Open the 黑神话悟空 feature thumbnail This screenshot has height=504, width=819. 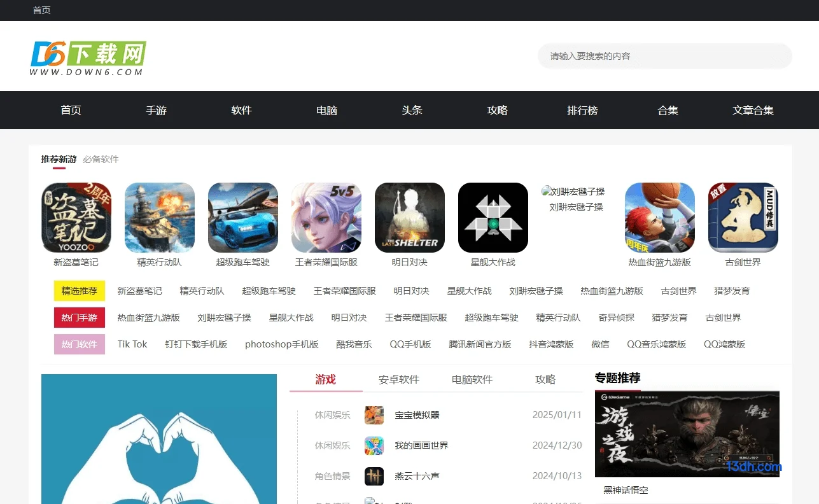[x=687, y=434]
